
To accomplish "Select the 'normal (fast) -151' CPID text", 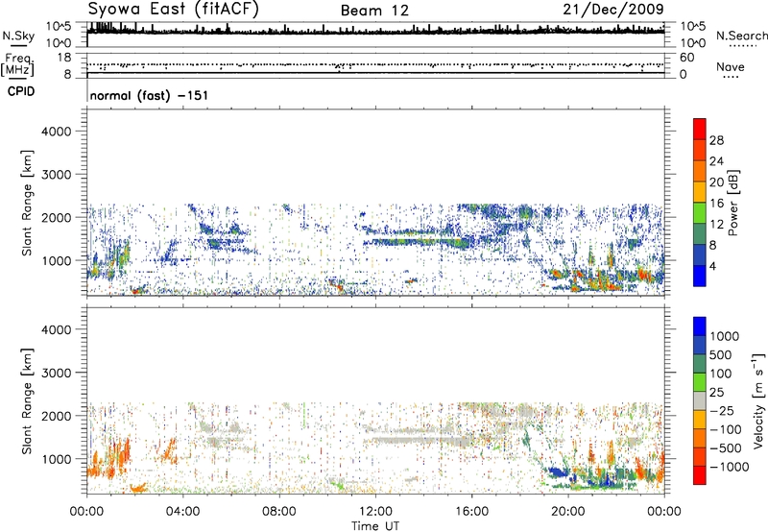I will pos(149,95).
